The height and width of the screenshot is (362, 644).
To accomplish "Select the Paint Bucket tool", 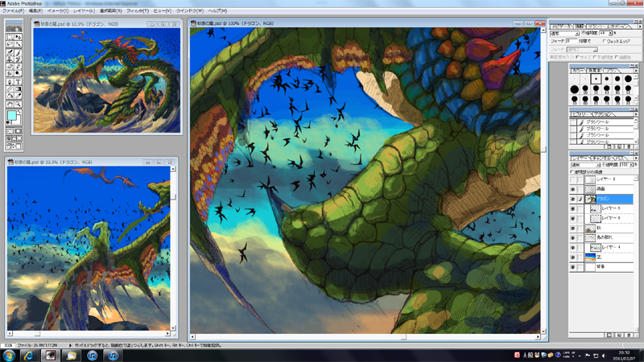I will point(10,96).
